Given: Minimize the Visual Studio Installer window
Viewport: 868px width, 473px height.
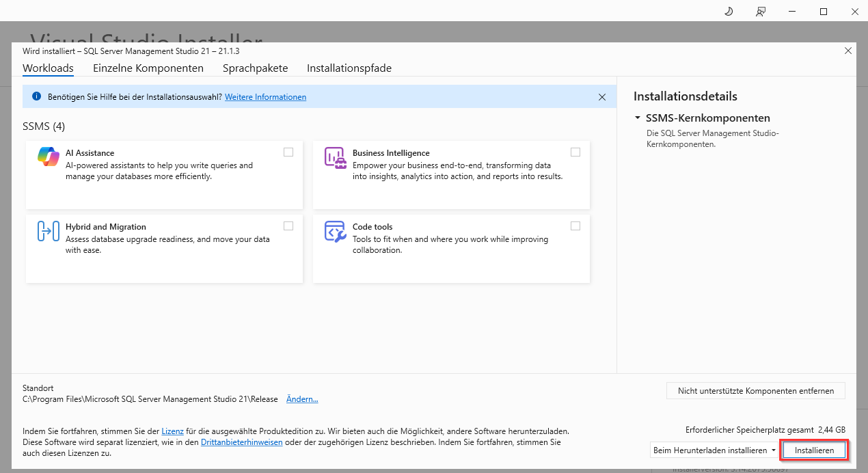Looking at the screenshot, I should coord(792,12).
